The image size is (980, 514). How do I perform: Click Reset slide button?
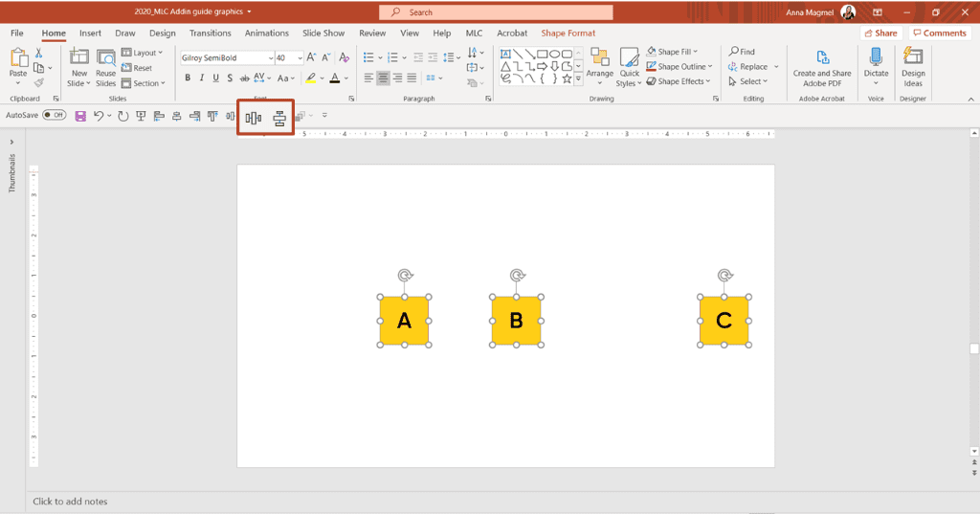click(137, 68)
